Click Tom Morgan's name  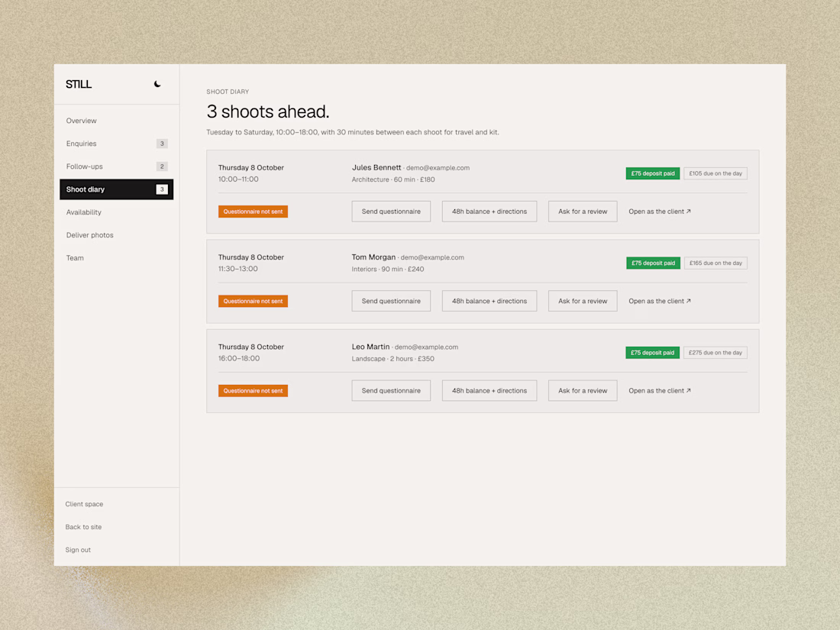(x=373, y=257)
